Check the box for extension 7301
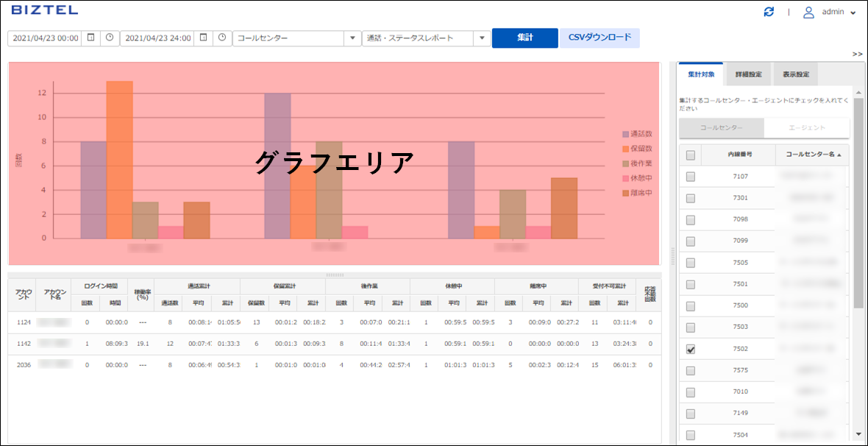Screen dimensions: 868x446 click(x=690, y=199)
